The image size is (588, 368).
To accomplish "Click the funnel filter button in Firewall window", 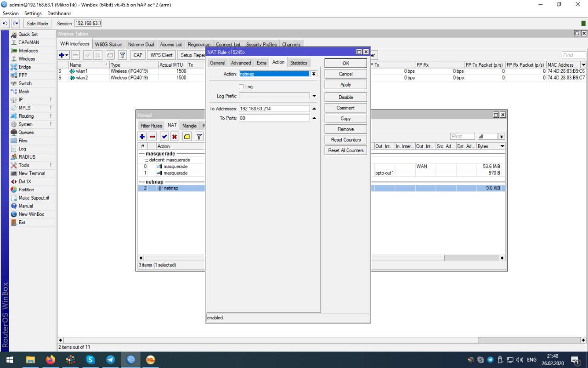I will [199, 137].
